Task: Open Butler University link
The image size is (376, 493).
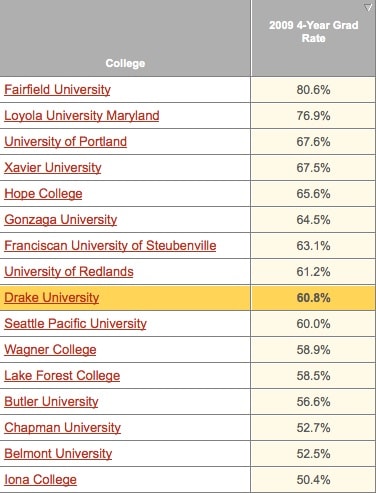Action: pos(51,402)
